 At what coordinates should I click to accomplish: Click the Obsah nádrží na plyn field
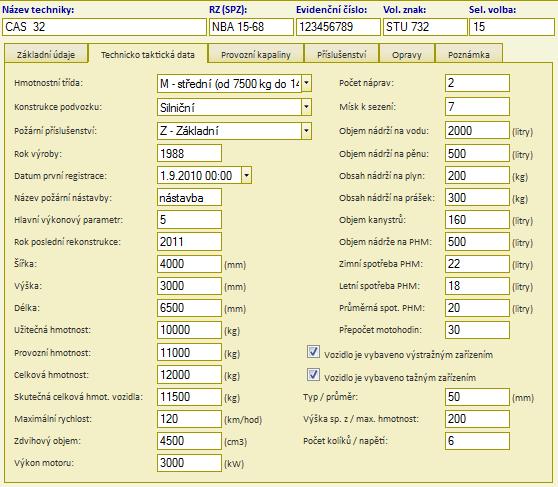pos(477,176)
